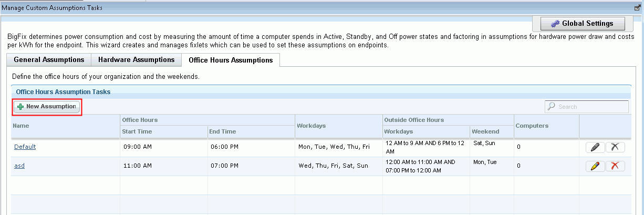The image size is (644, 215).
Task: Click the End Time column header
Action: [x=223, y=131]
